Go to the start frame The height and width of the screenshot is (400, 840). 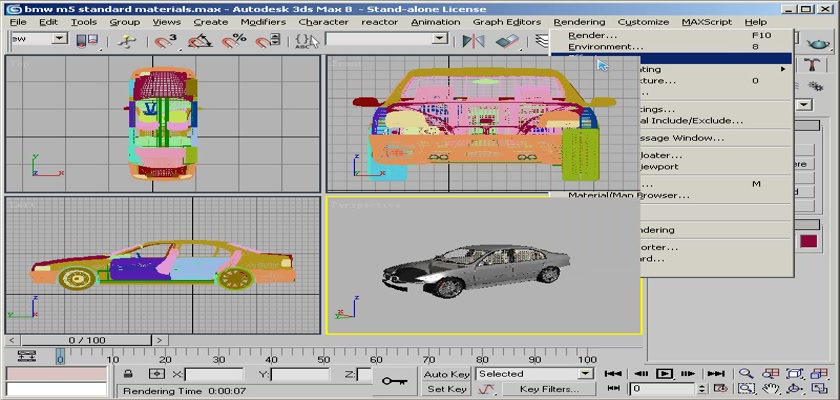pyautogui.click(x=613, y=374)
